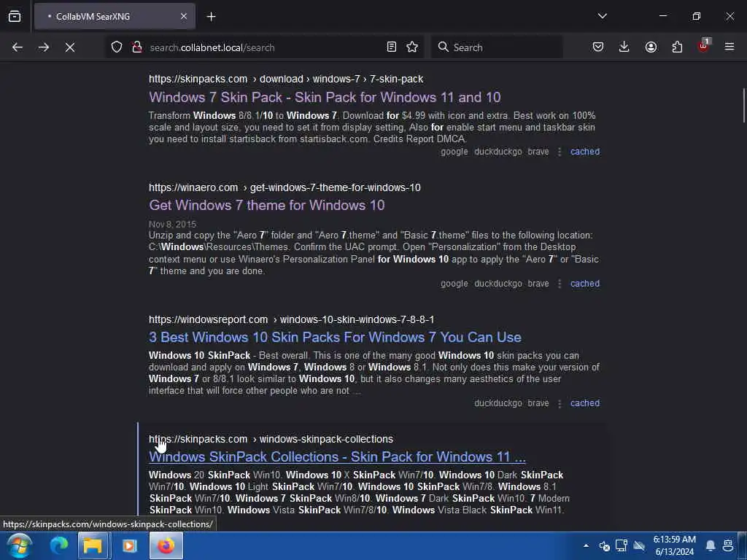This screenshot has height=560, width=747.
Task: Open the list all tabs chevron
Action: (602, 16)
